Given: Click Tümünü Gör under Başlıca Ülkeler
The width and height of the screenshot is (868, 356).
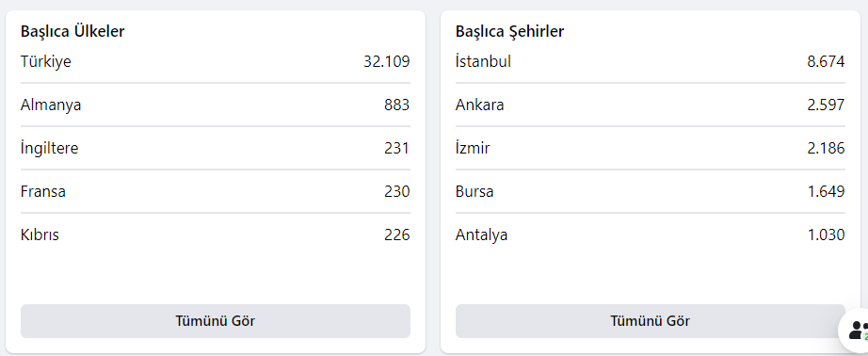Looking at the screenshot, I should (x=216, y=321).
